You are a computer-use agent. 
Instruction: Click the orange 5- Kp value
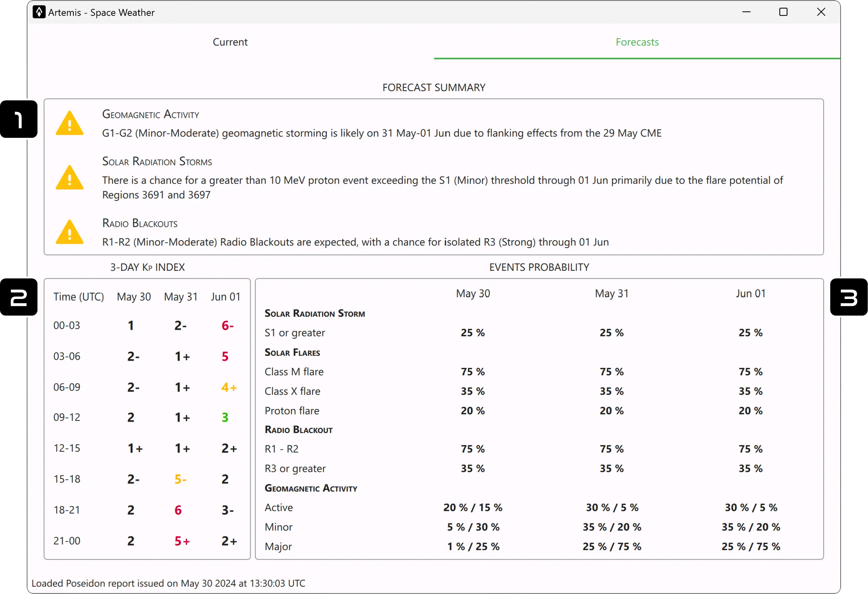coord(180,479)
